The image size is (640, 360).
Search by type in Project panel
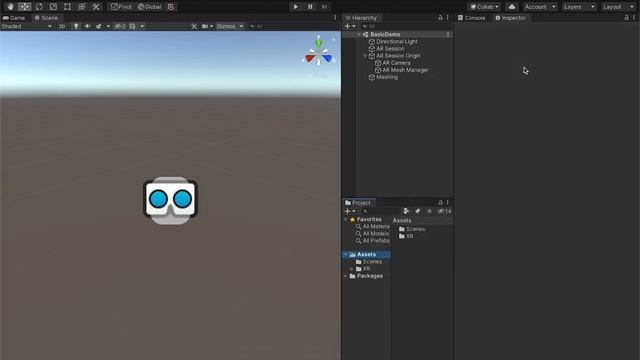pos(406,211)
